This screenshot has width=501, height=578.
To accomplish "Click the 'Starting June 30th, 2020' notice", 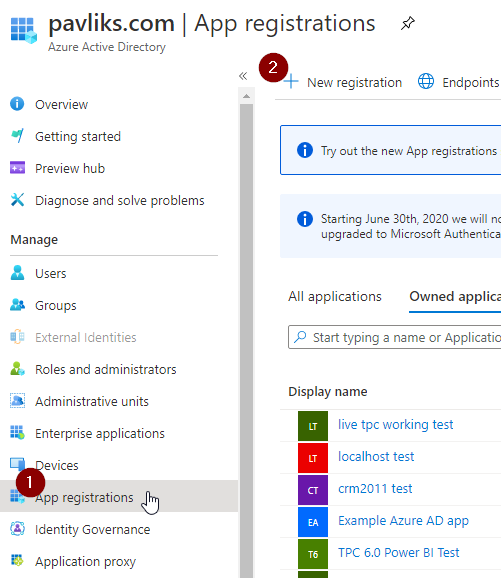I will point(390,226).
